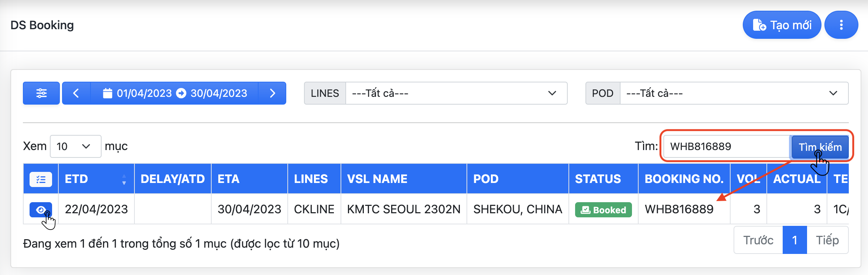Go to previous date range

click(x=76, y=93)
